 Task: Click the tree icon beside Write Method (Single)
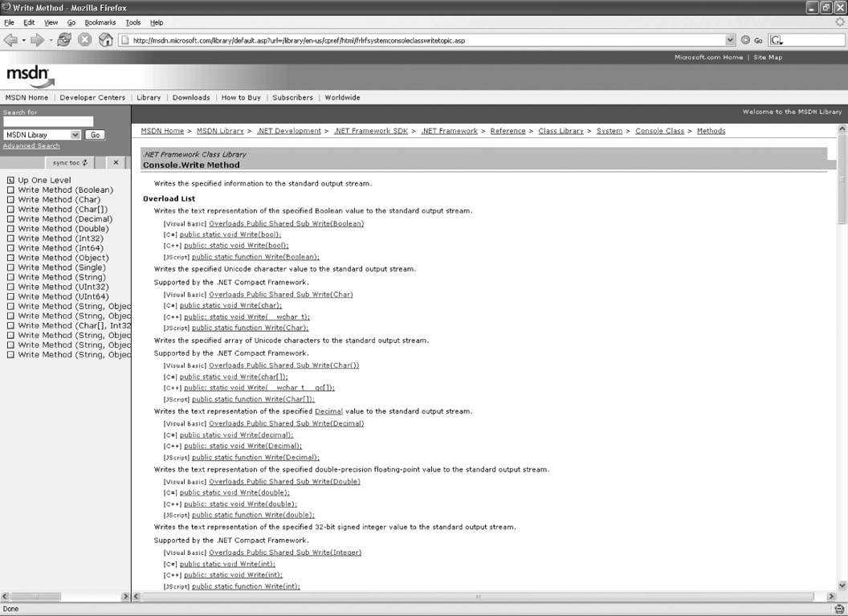coord(10,267)
